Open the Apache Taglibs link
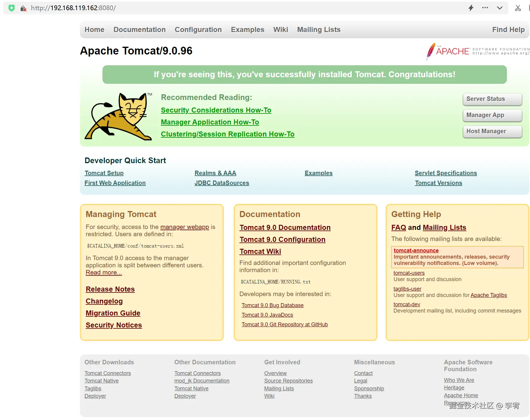 point(489,295)
